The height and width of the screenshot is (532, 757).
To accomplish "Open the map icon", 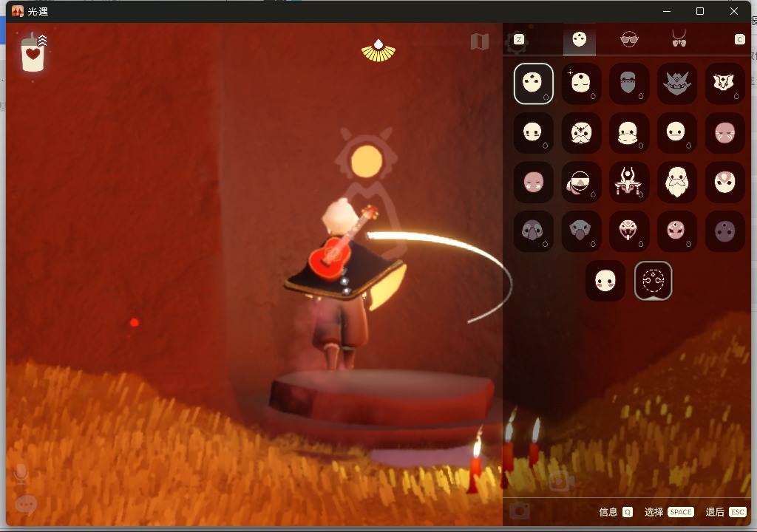I will click(x=479, y=41).
